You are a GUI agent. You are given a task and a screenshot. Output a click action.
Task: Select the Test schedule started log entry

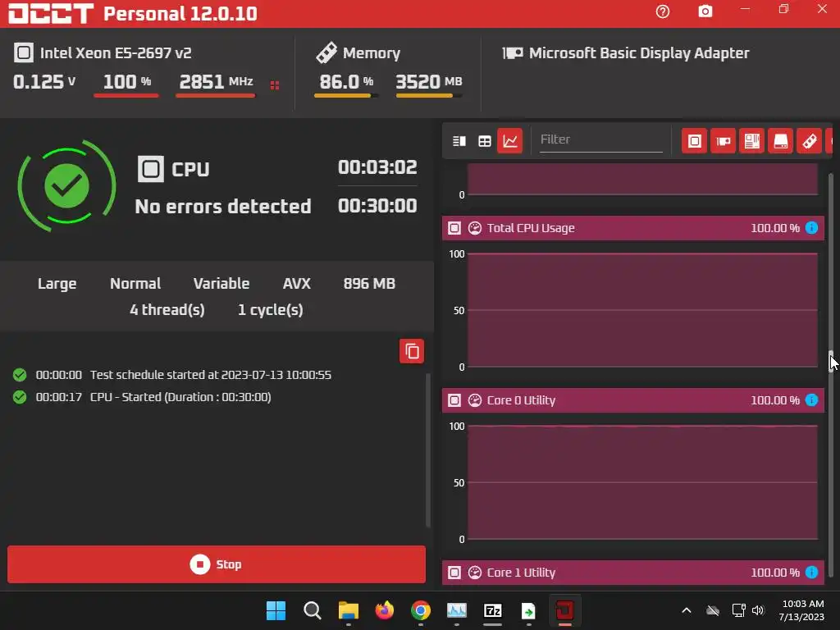pyautogui.click(x=172, y=374)
